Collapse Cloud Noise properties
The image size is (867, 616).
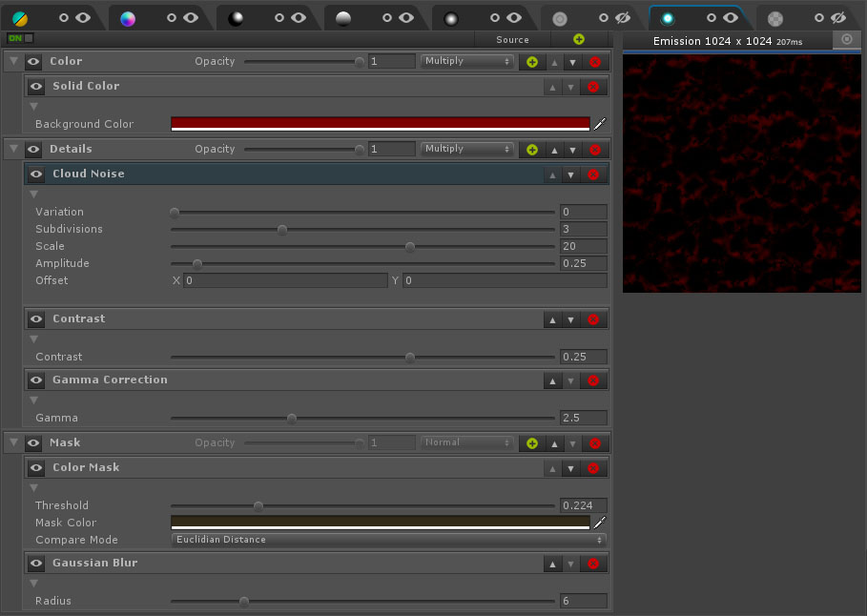coord(33,195)
